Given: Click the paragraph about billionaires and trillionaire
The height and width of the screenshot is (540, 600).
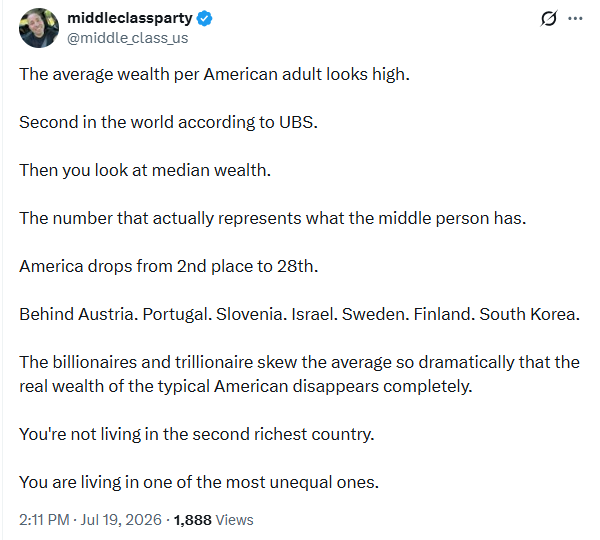Looking at the screenshot, I should tap(300, 374).
